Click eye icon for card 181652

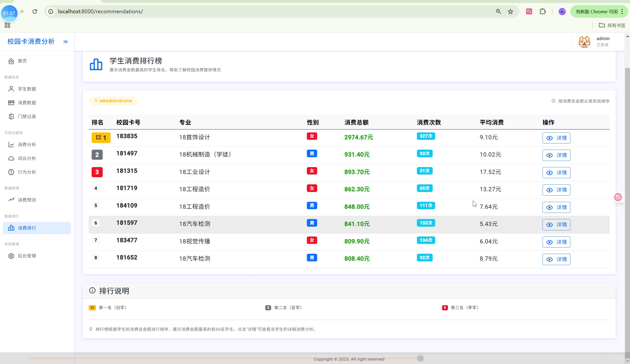pos(549,259)
